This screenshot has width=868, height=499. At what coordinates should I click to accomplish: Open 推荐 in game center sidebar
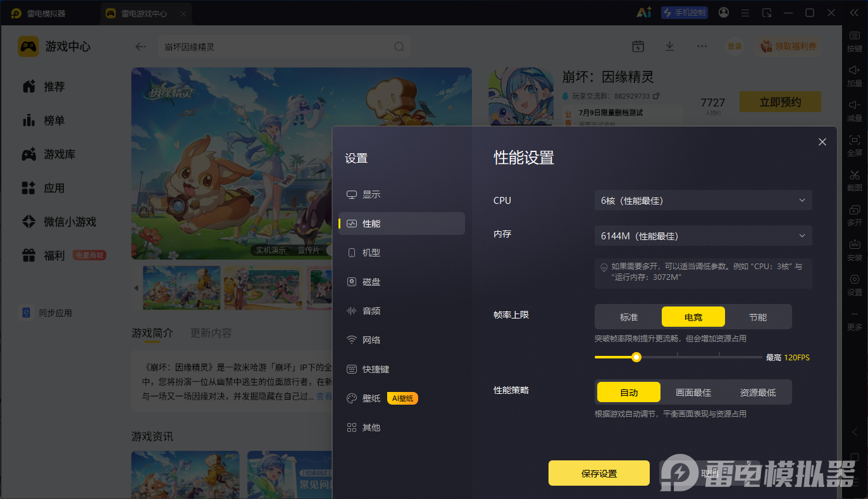(44, 87)
